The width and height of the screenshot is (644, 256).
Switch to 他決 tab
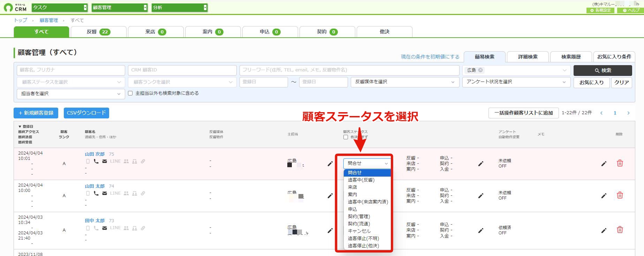point(384,32)
